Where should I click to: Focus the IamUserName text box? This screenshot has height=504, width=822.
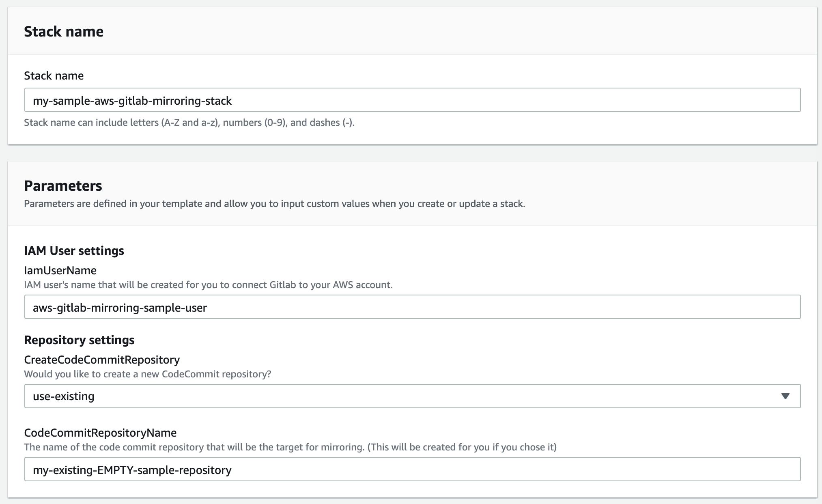(412, 307)
